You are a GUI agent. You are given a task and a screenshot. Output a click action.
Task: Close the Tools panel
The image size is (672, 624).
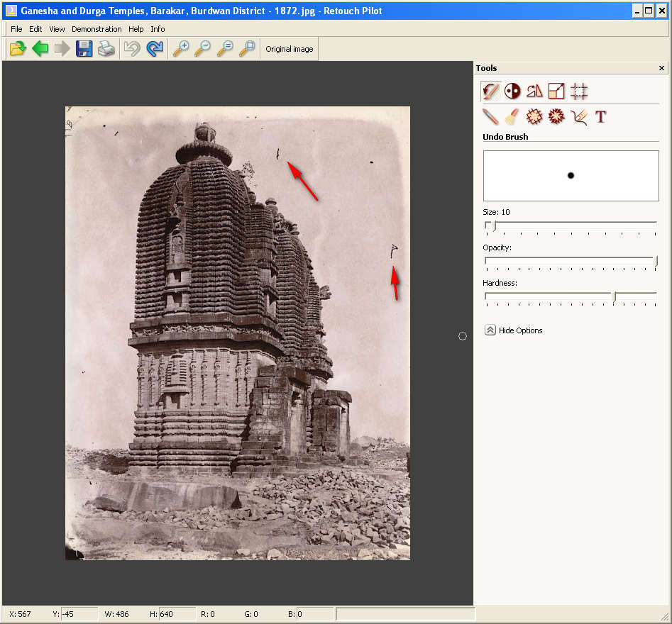tap(661, 68)
